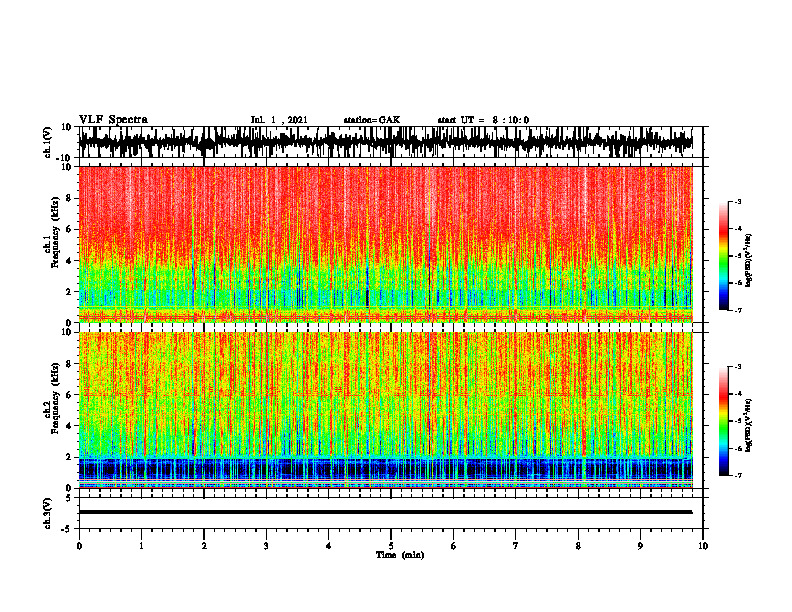The width and height of the screenshot is (792, 612).
Task: Click time axis tick label 2
Action: tap(204, 546)
